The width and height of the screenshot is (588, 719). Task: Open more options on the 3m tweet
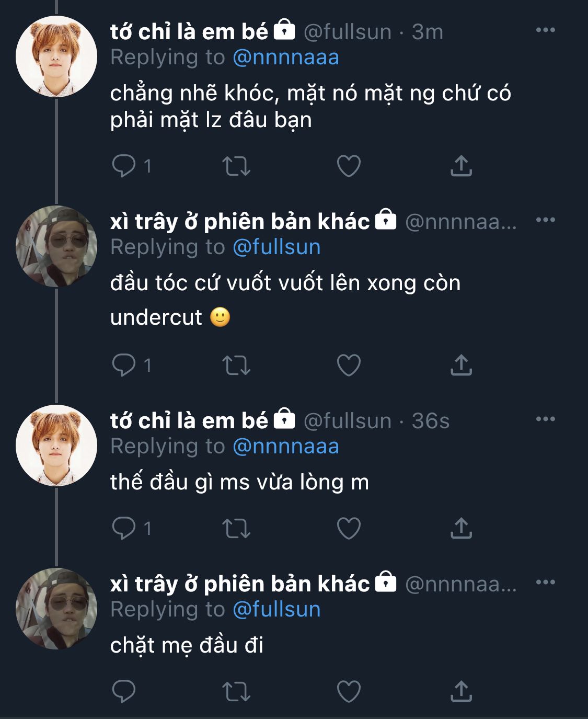click(x=545, y=30)
